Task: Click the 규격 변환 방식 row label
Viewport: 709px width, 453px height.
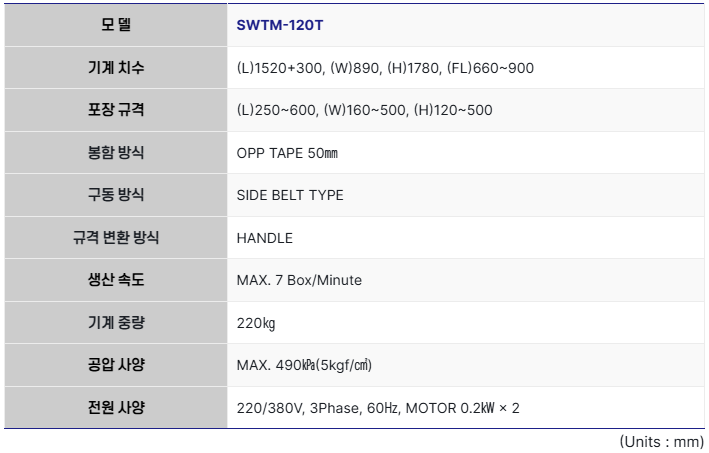Action: point(116,238)
